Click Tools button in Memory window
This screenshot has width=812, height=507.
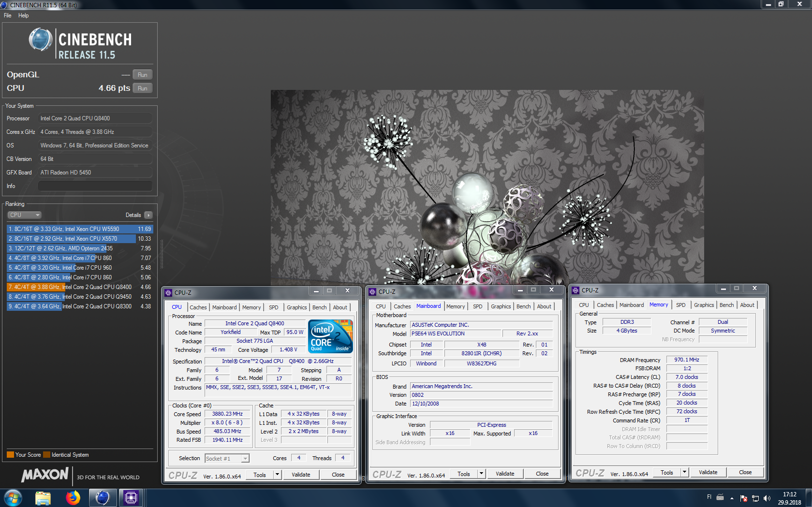(x=667, y=472)
